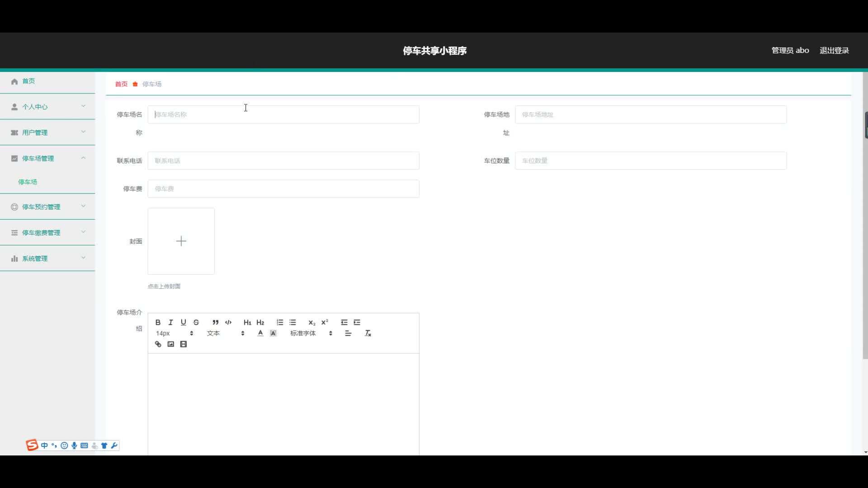Insert video into description editor

point(184,344)
